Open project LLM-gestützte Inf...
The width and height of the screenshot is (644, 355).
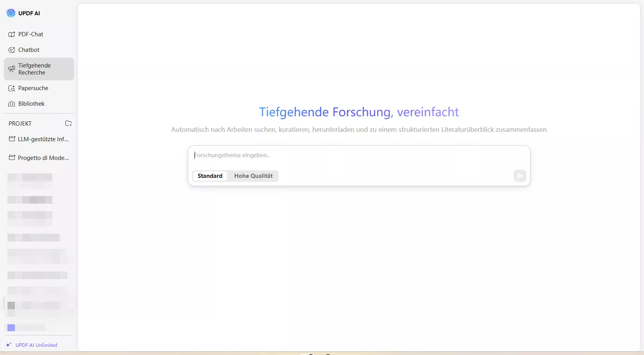(39, 139)
